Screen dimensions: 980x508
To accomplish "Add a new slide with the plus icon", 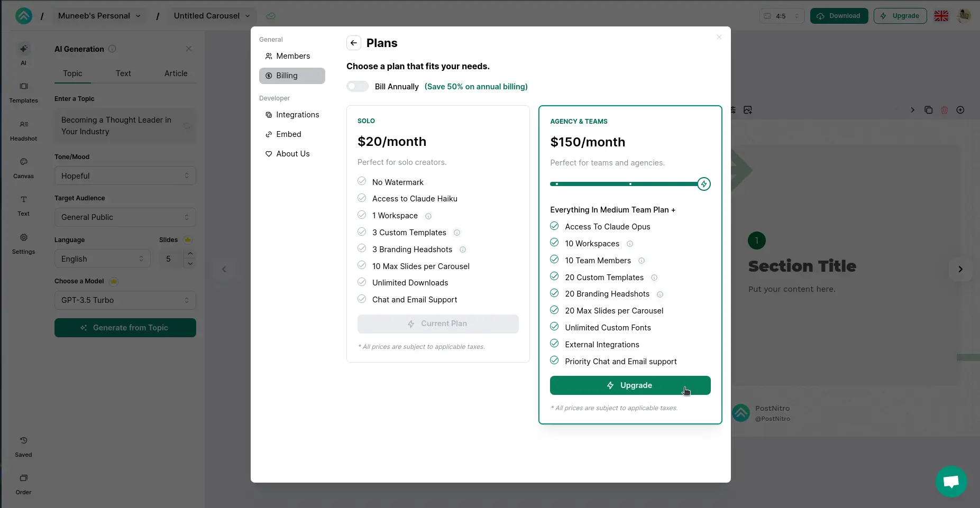I will [961, 110].
